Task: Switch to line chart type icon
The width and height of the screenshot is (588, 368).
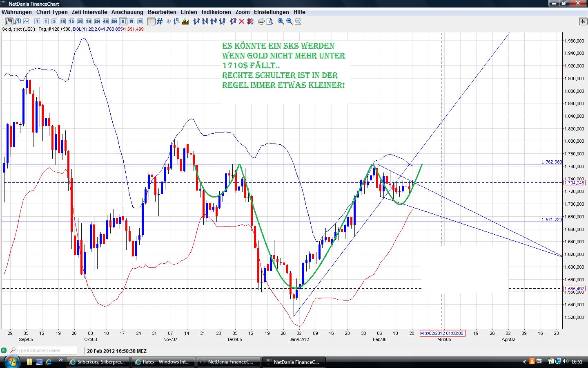Action: pyautogui.click(x=27, y=21)
